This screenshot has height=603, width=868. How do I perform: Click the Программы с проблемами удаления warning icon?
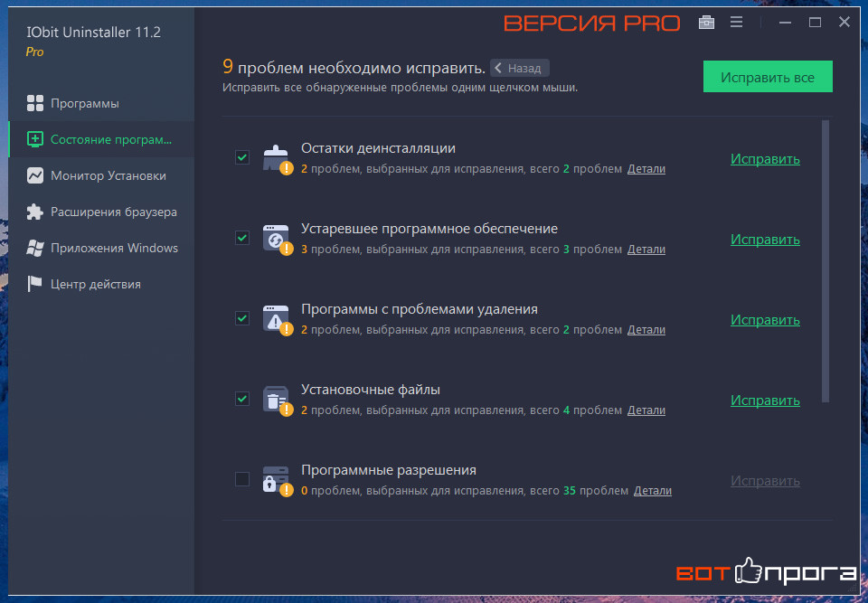coord(277,319)
